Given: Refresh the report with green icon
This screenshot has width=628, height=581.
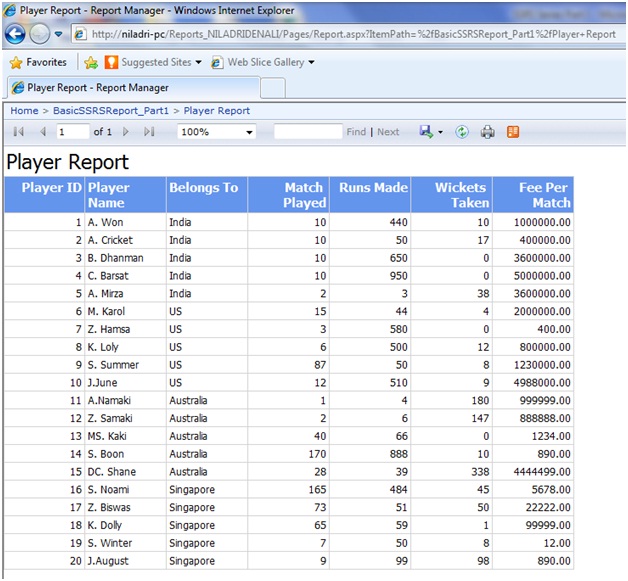Looking at the screenshot, I should [x=462, y=132].
